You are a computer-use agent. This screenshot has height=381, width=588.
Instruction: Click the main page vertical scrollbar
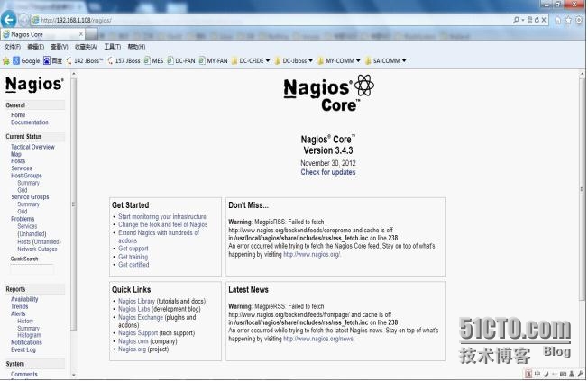point(582,189)
